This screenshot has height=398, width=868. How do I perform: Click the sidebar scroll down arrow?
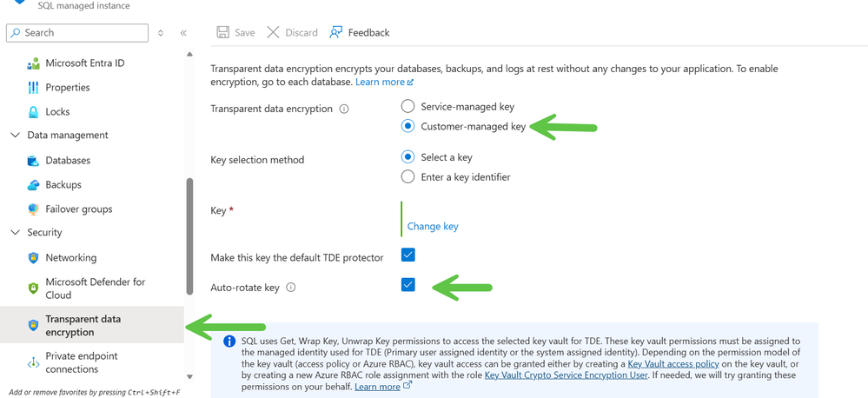click(x=190, y=377)
